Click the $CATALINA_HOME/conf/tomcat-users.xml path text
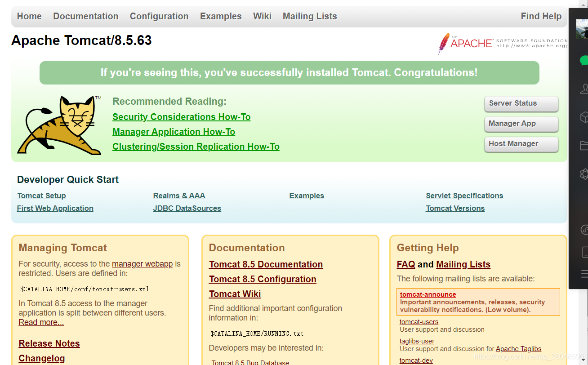This screenshot has height=365, width=588. point(85,289)
